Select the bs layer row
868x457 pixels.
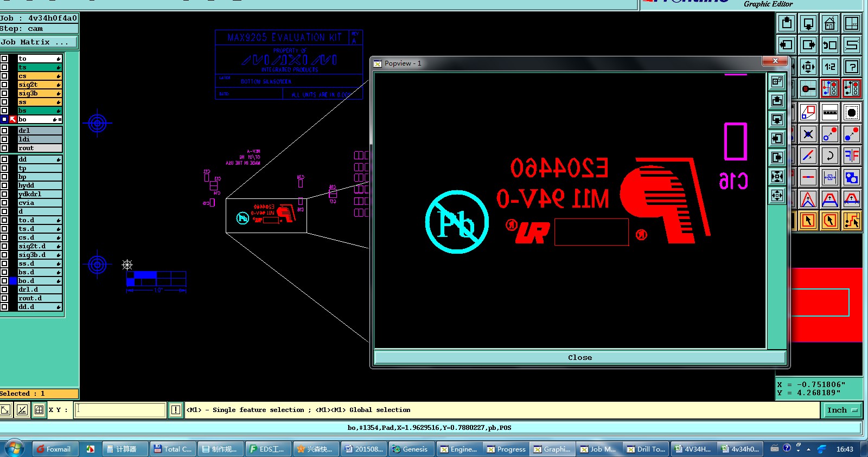(x=40, y=111)
